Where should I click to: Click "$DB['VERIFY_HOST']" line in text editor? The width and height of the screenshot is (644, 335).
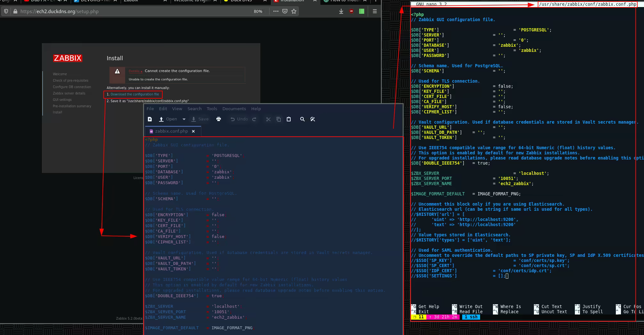pyautogui.click(x=185, y=237)
